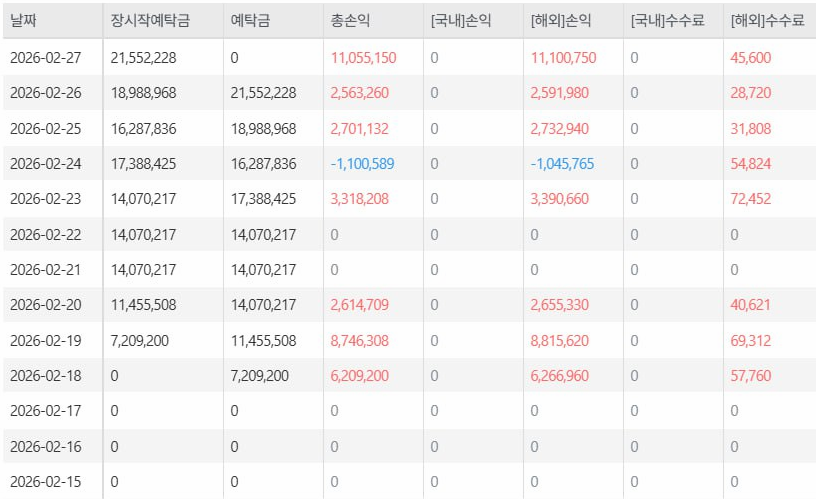Select the 2026-02-27 date row
This screenshot has width=816, height=499.
[x=44, y=58]
